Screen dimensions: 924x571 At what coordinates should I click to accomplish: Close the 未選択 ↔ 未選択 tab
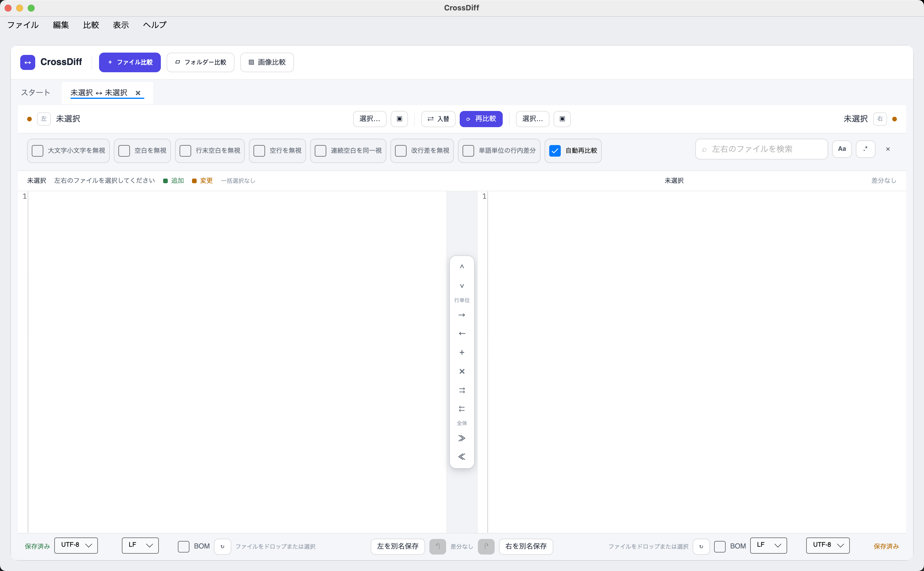click(138, 93)
